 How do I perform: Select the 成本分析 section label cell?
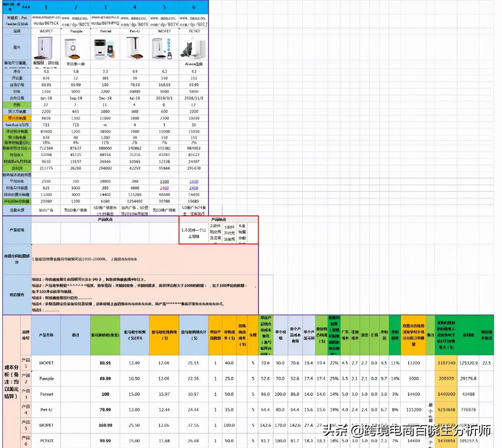[x=11, y=382]
